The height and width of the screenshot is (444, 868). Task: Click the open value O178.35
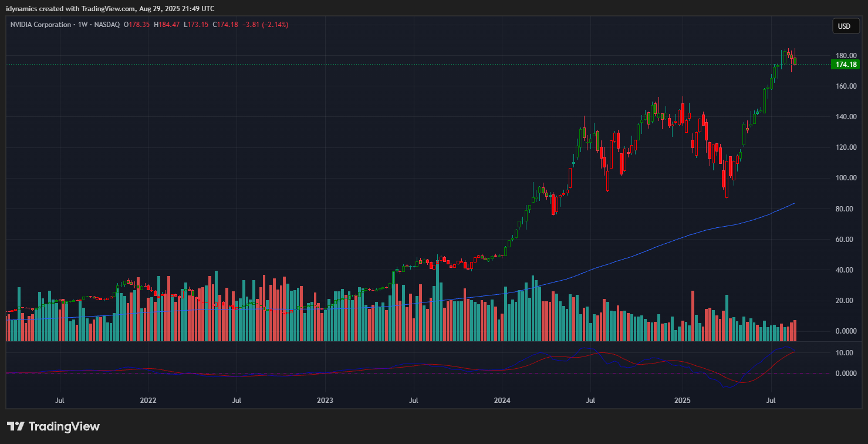tap(136, 25)
